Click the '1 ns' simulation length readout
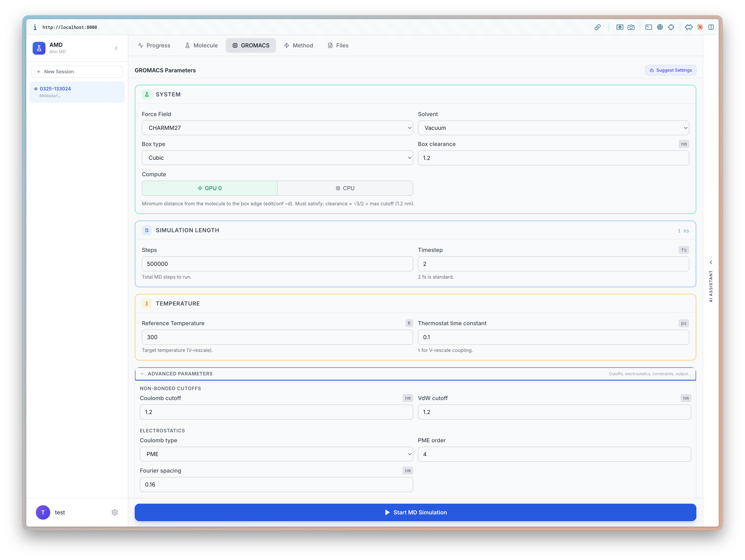 tap(683, 231)
